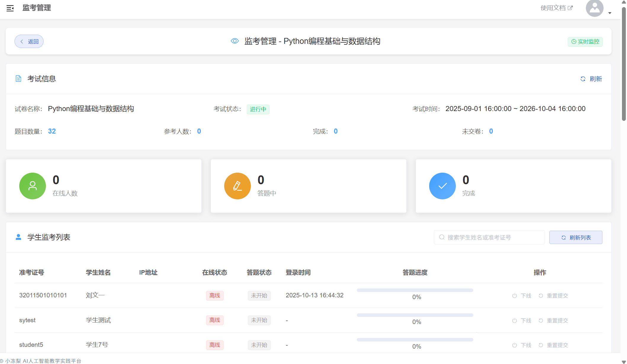Click the 刷新列表 button
Screen dimensions: 627x364
pos(576,238)
